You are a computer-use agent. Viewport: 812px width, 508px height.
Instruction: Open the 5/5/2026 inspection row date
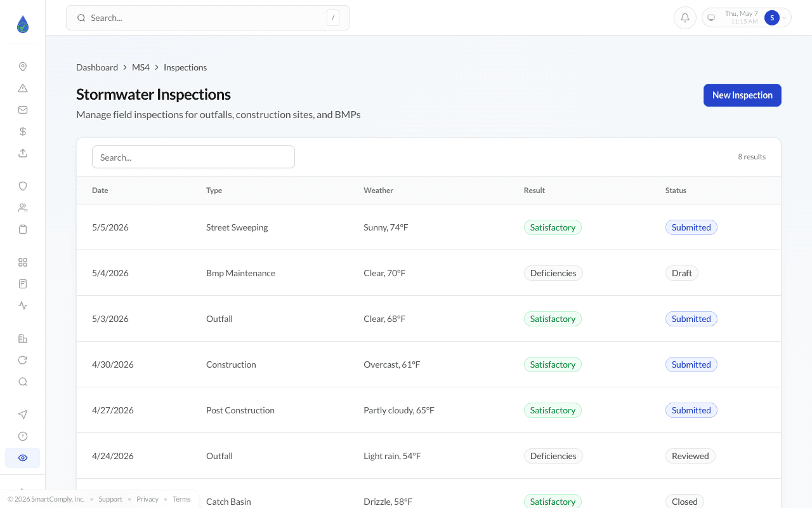(x=110, y=227)
